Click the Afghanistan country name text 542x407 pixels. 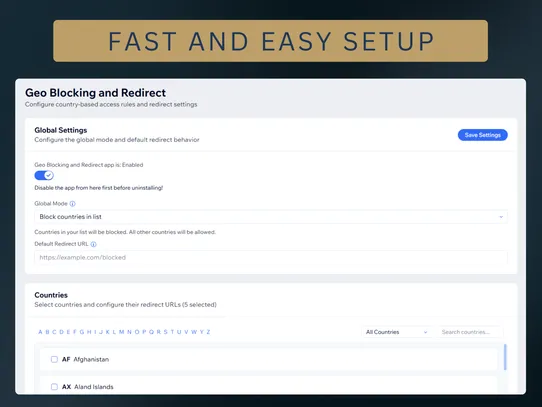pos(91,359)
